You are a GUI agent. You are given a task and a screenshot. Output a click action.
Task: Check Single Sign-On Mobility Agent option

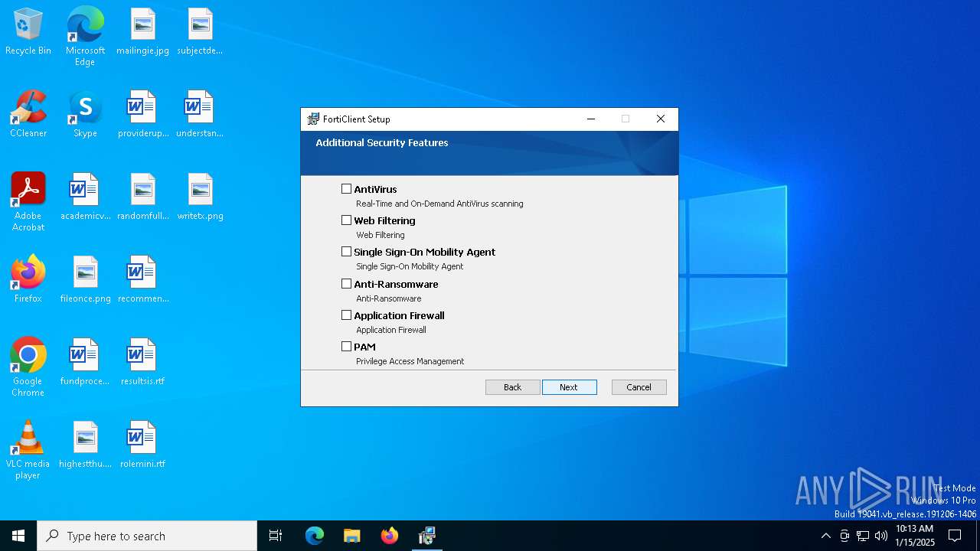(x=346, y=251)
